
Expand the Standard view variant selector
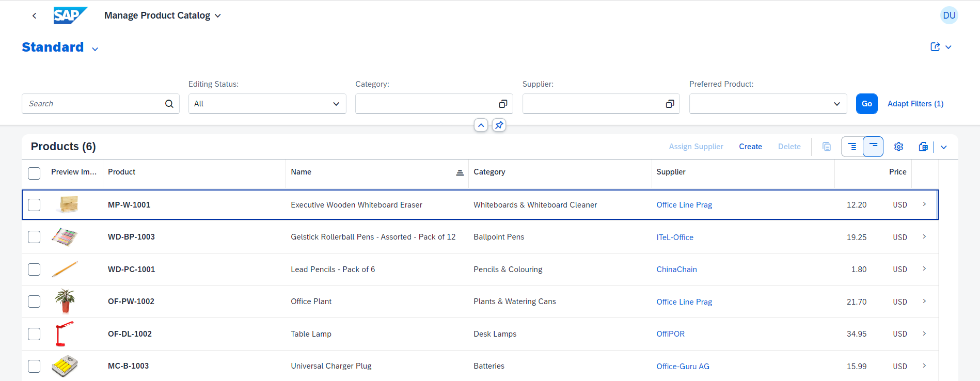coord(95,49)
